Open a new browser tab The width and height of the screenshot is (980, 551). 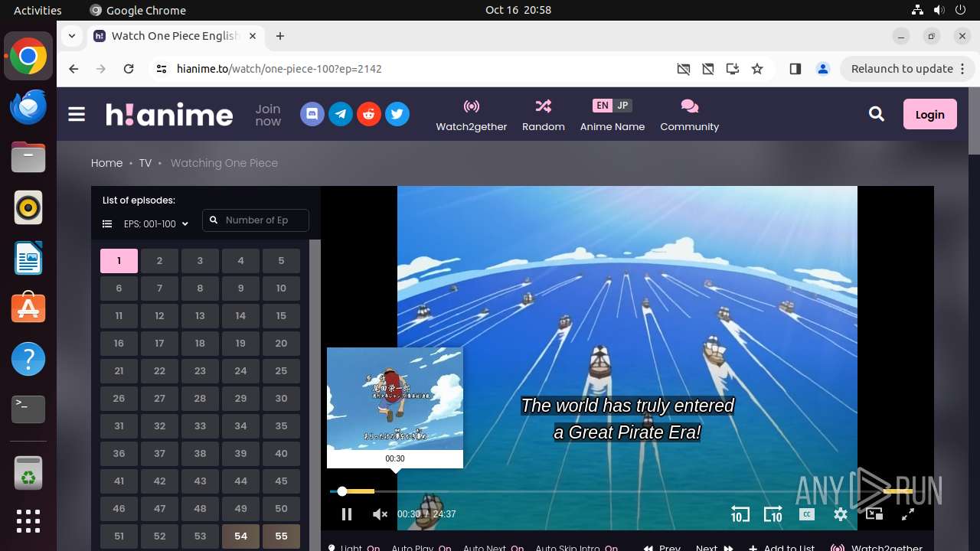pos(280,36)
